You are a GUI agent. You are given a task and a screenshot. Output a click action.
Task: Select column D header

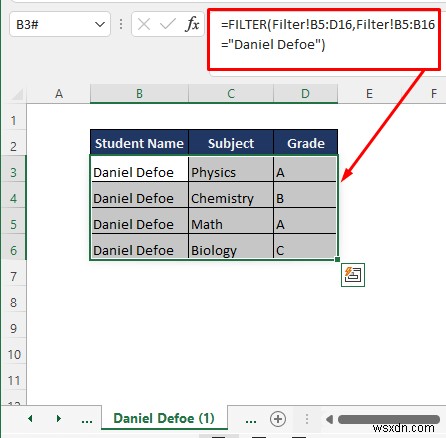[305, 94]
